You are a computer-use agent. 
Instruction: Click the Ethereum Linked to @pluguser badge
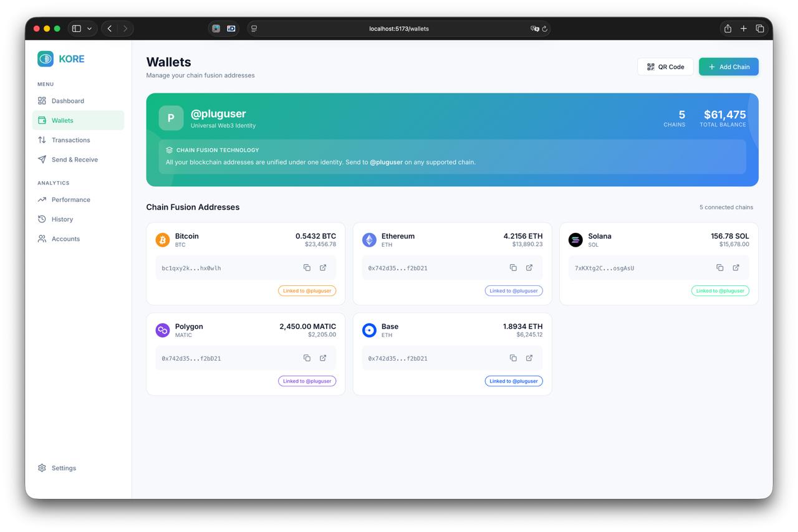514,291
